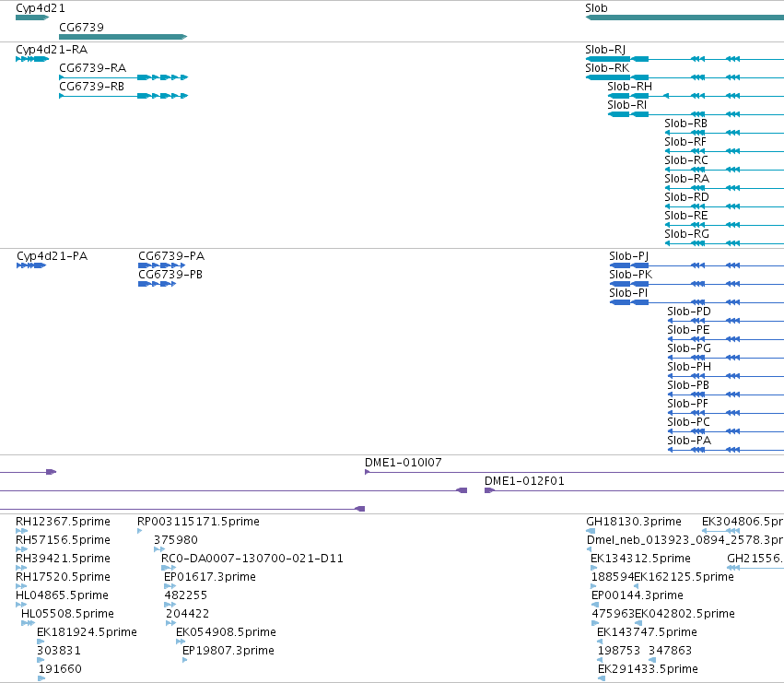Click the RH17520.5prime EST label
The image size is (784, 683).
tap(63, 577)
